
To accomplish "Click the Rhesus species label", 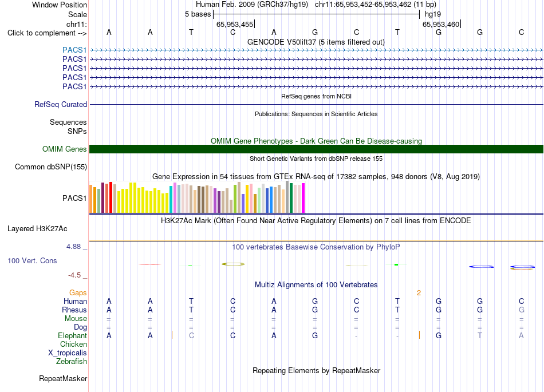I will pos(74,310).
